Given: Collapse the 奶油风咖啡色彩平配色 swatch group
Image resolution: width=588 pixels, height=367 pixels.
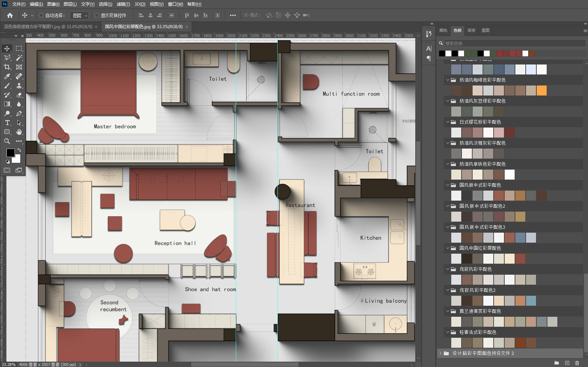Looking at the screenshot, I should coord(448,80).
